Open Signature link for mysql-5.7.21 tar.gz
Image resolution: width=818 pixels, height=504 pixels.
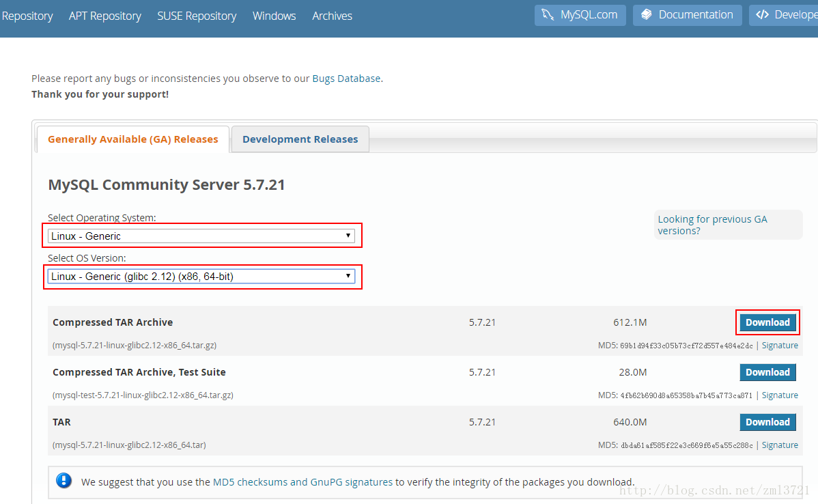coord(780,346)
